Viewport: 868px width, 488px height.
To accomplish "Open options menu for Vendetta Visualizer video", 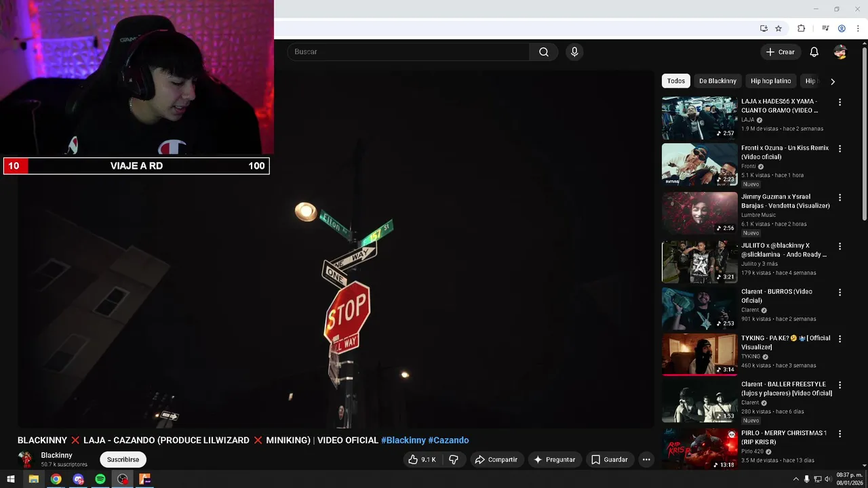I will point(840,197).
